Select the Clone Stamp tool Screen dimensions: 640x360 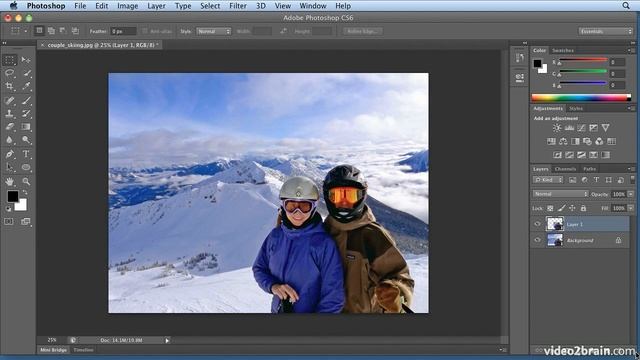click(10, 113)
